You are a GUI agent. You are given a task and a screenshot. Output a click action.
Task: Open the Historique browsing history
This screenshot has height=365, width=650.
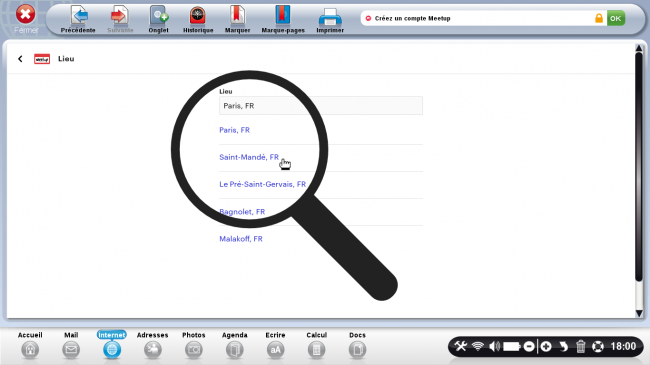(x=198, y=19)
